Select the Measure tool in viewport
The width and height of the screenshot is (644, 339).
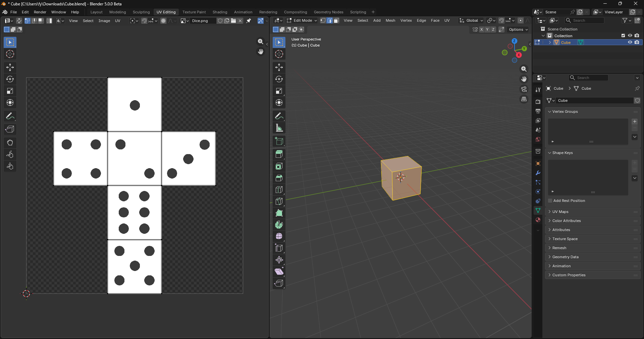[x=279, y=128]
